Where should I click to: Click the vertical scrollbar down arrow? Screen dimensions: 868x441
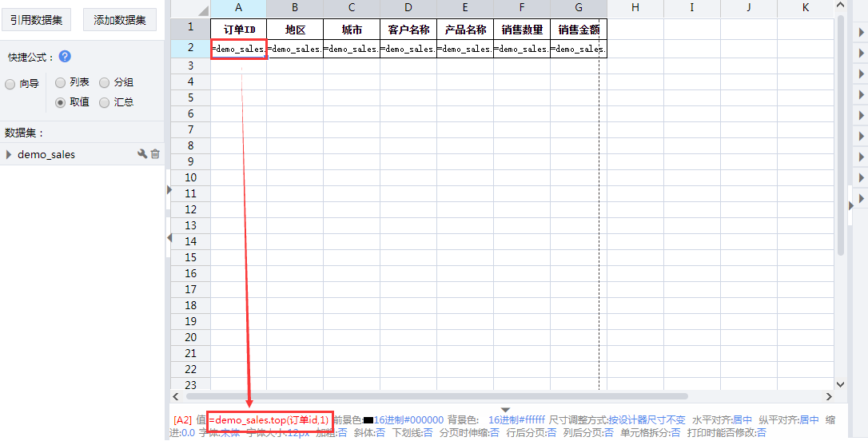(x=840, y=384)
